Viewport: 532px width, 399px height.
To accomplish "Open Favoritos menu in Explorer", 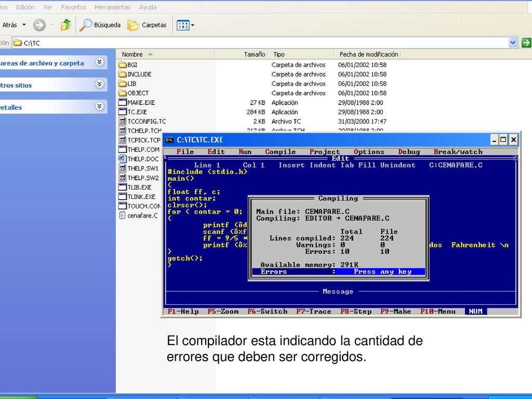I will pyautogui.click(x=74, y=7).
